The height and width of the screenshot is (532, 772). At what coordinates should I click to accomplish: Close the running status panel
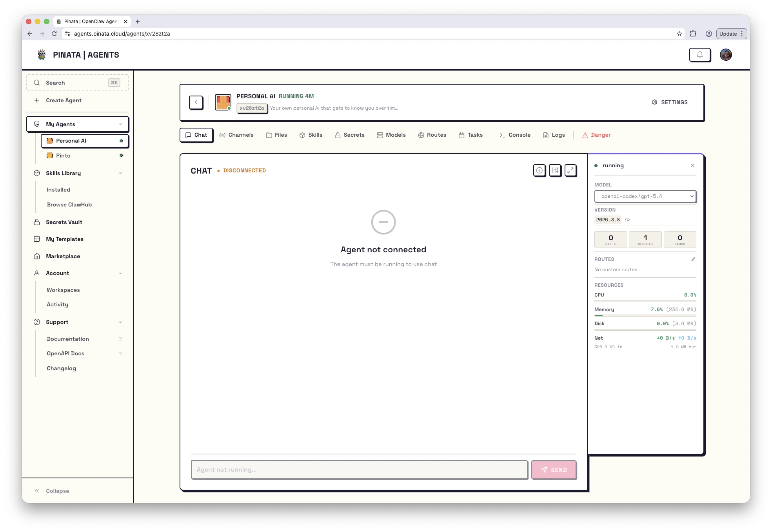pos(693,166)
